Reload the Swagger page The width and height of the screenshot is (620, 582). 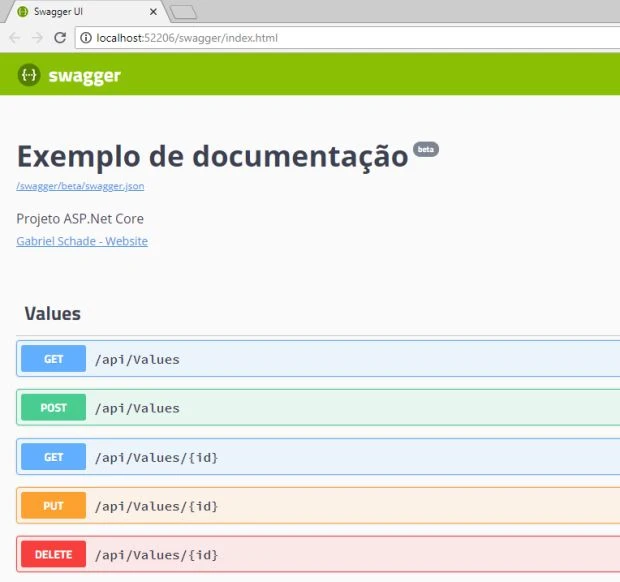pos(60,38)
